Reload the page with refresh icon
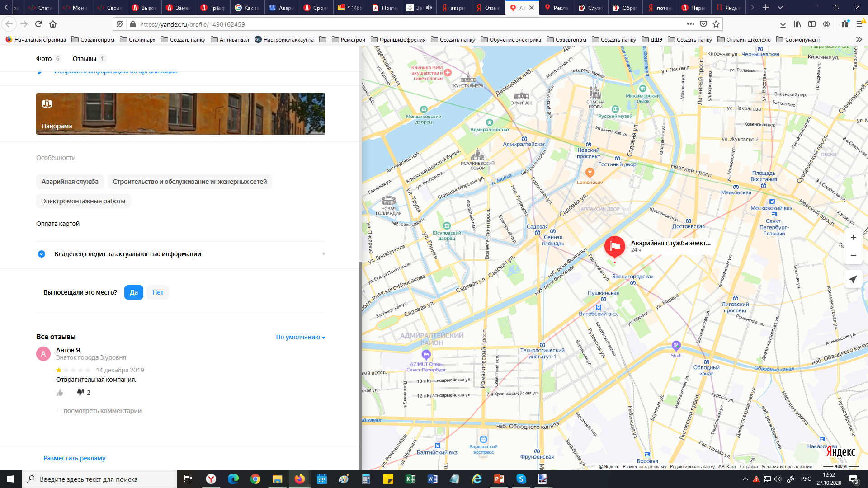Image resolution: width=868 pixels, height=488 pixels. (38, 24)
